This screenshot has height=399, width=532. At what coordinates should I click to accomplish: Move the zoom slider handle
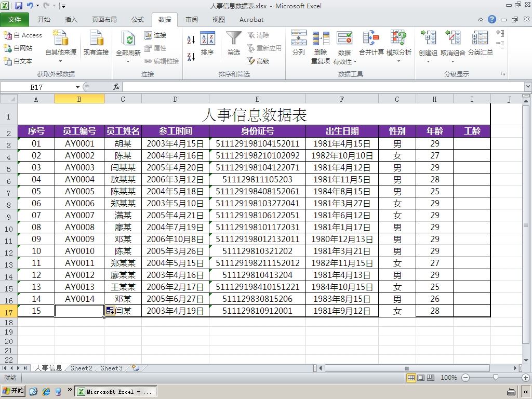496,378
